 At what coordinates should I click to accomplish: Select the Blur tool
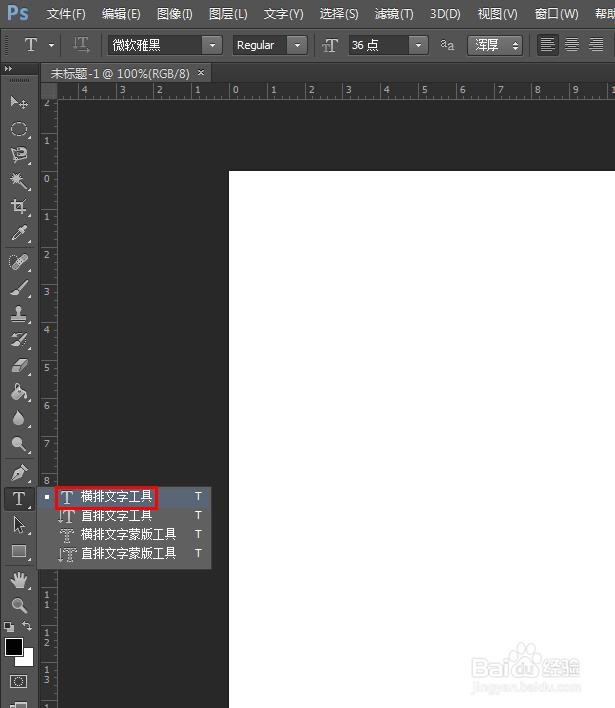click(19, 418)
